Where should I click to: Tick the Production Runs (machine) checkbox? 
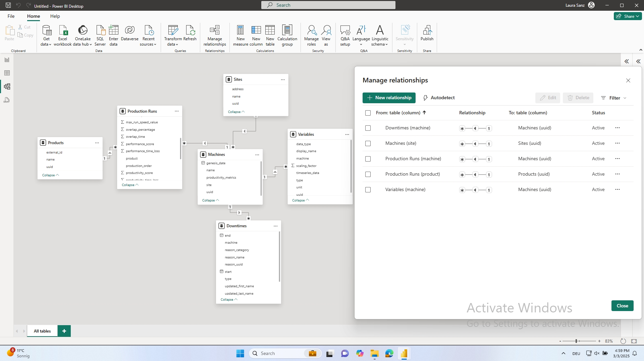pyautogui.click(x=368, y=159)
